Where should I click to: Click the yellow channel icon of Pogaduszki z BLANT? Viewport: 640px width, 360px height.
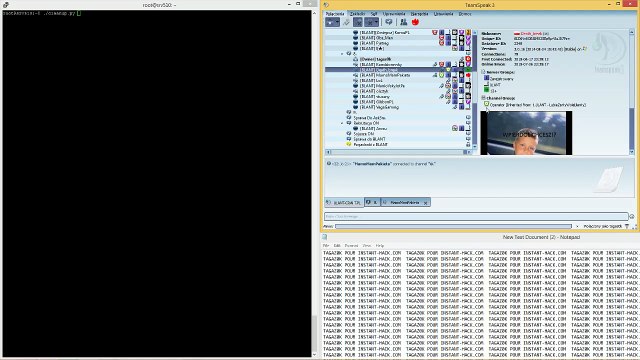tap(349, 144)
